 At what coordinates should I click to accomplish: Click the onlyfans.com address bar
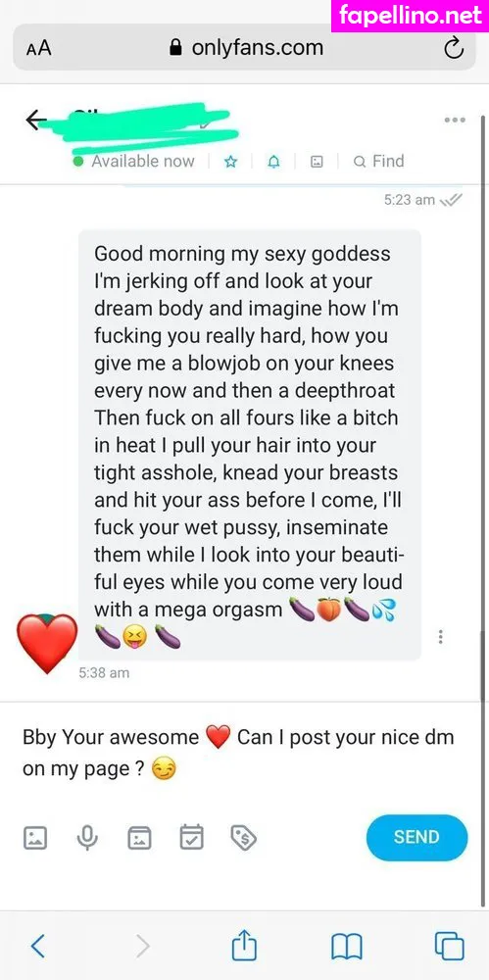pos(245,47)
